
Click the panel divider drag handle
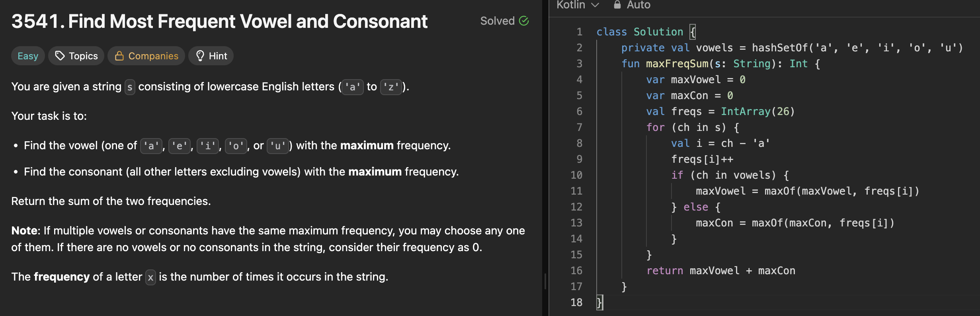[545, 281]
